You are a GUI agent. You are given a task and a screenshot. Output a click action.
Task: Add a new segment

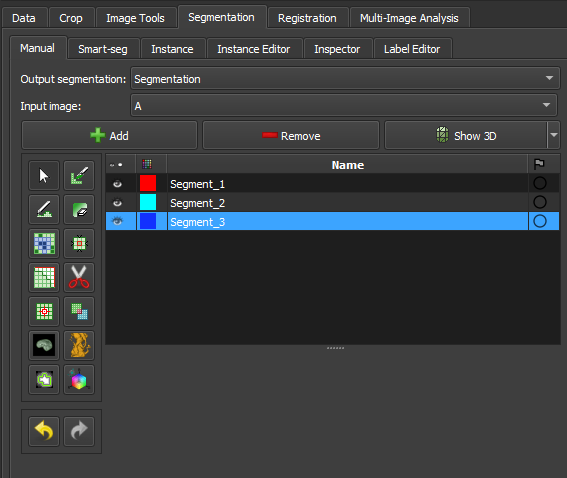110,136
